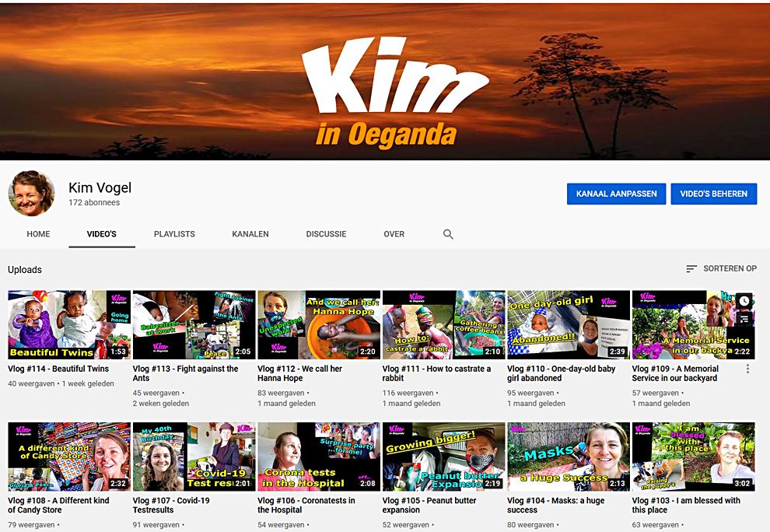
Task: Open title link Vlog #110 - One-day-old baby girl abandoned
Action: (x=562, y=373)
